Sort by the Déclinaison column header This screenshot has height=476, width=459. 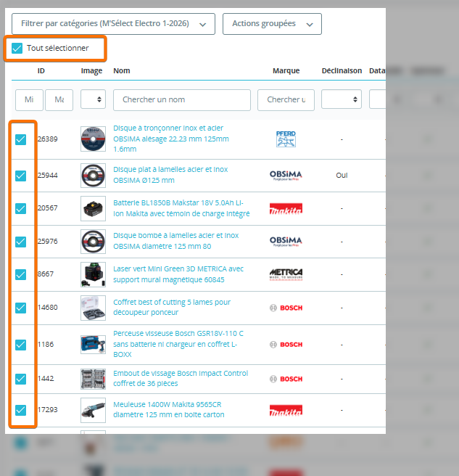tap(342, 70)
